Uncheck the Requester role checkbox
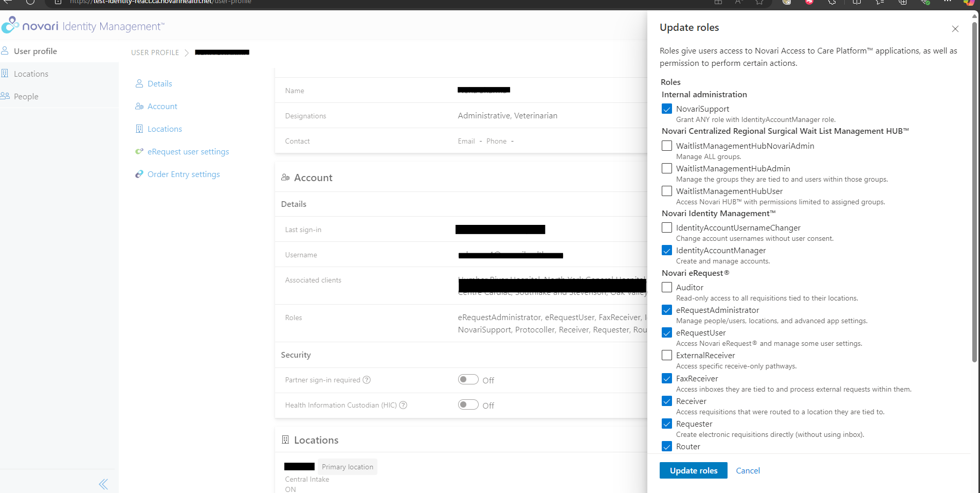 [667, 424]
